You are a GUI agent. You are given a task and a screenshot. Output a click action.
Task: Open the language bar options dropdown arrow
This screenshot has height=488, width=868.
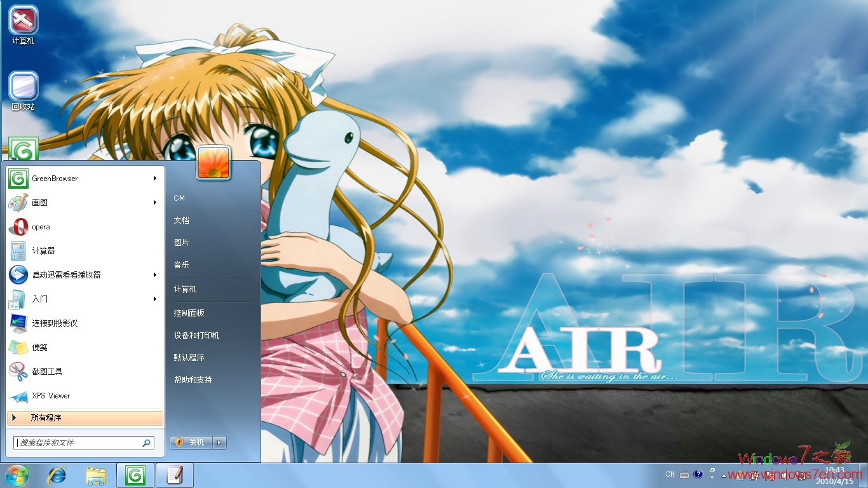[x=712, y=478]
